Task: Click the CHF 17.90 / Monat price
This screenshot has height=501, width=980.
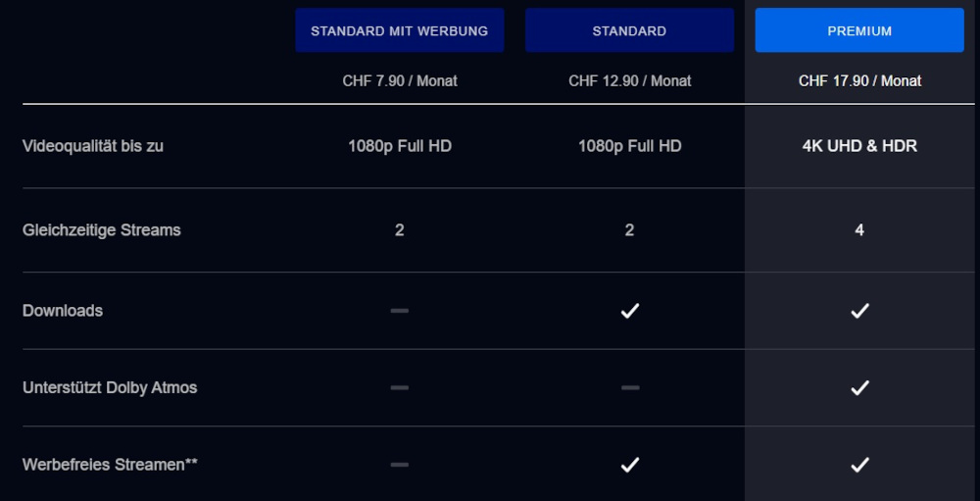Action: click(859, 80)
